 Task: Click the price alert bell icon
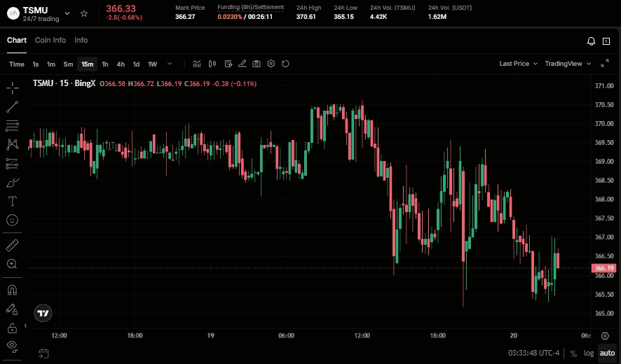pyautogui.click(x=591, y=41)
